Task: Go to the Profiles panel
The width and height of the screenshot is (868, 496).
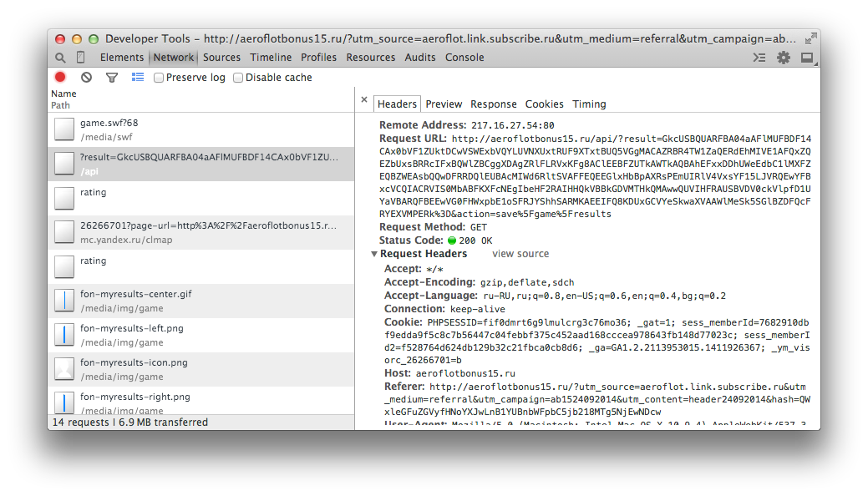Action: (x=318, y=58)
